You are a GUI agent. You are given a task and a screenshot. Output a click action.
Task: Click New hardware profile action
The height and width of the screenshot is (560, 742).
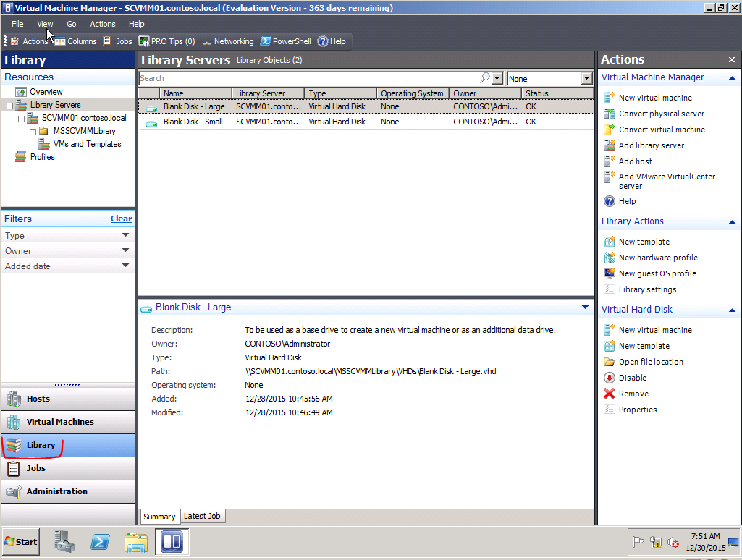(x=651, y=258)
